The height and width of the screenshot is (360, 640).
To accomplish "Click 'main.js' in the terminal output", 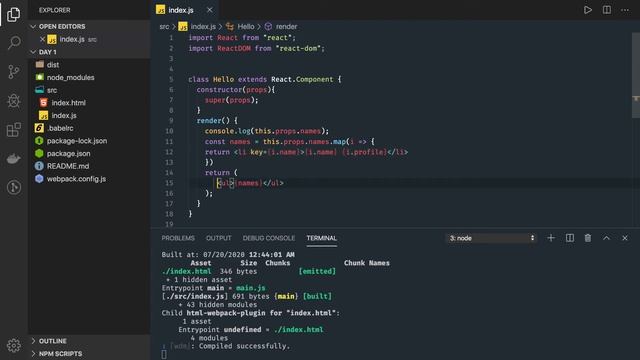I will (x=250, y=288).
